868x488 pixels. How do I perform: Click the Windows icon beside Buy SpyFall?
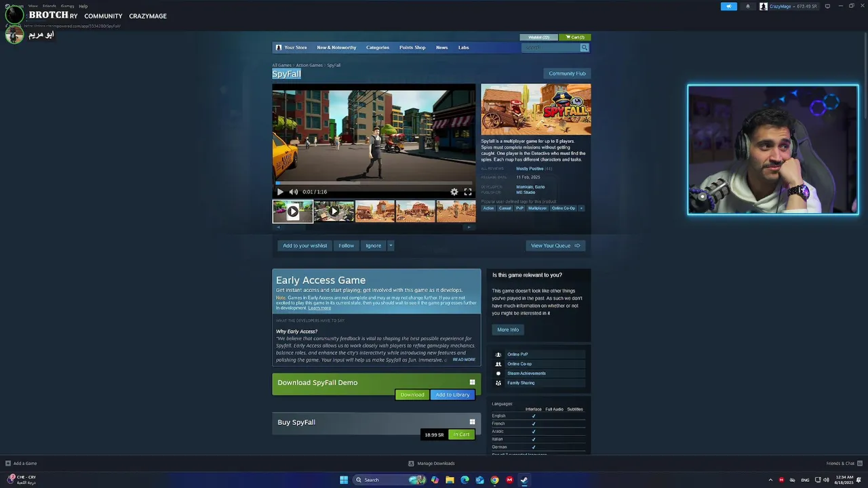472,422
